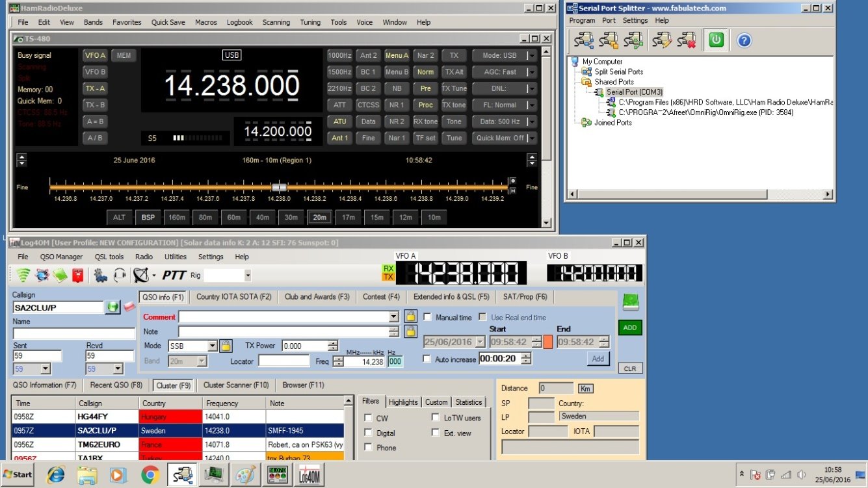Image resolution: width=868 pixels, height=488 pixels.
Task: Open the QSO Manager menu in Log4OM
Action: [61, 257]
